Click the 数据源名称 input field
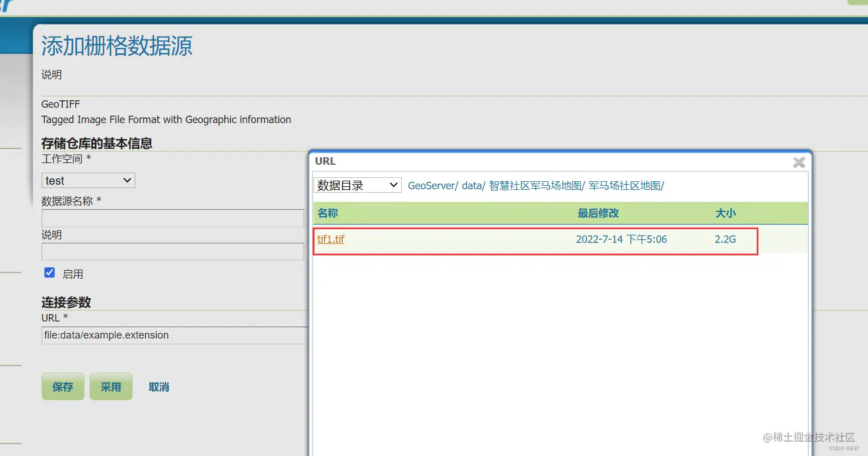This screenshot has width=868, height=456. 173,218
